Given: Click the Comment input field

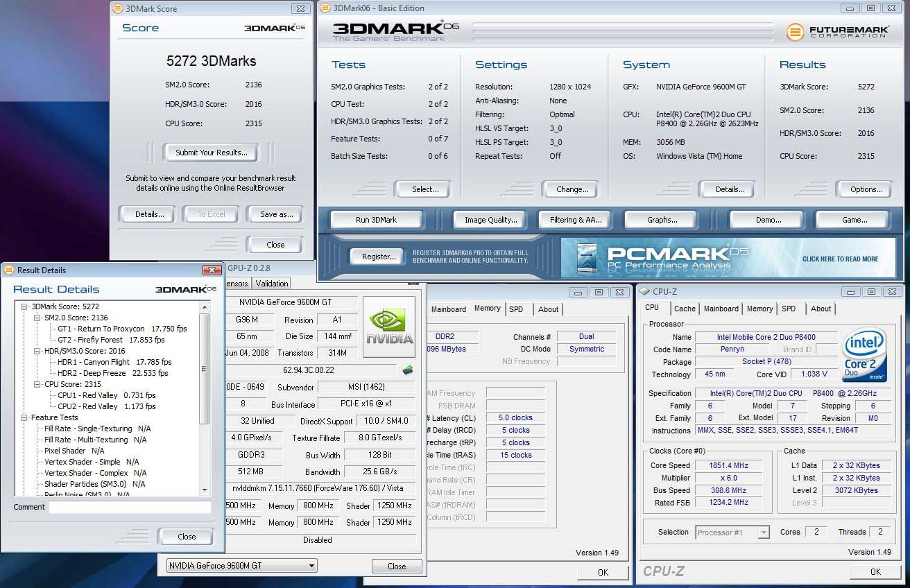Looking at the screenshot, I should click(130, 508).
